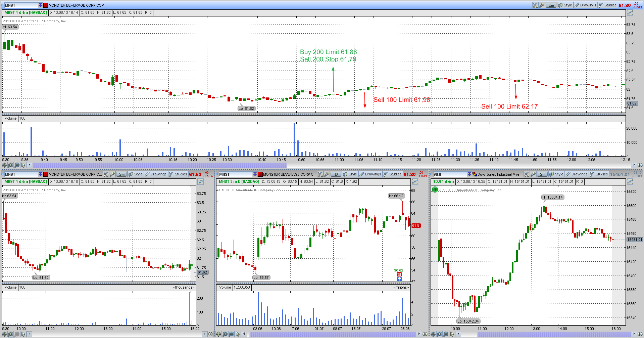Open Studies menu in MNST daily chart
This screenshot has height=338, width=644.
[x=393, y=174]
